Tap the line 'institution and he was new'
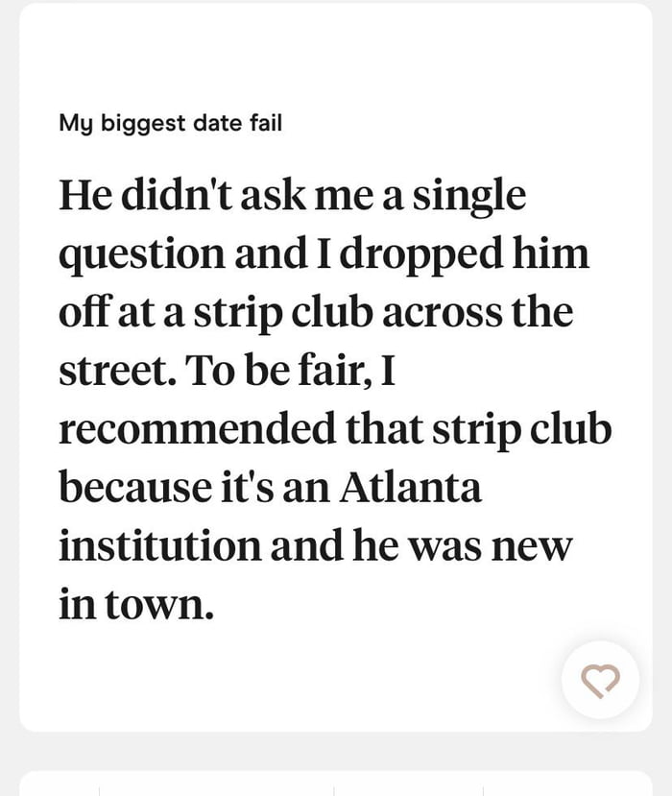The height and width of the screenshot is (796, 672). (x=315, y=546)
